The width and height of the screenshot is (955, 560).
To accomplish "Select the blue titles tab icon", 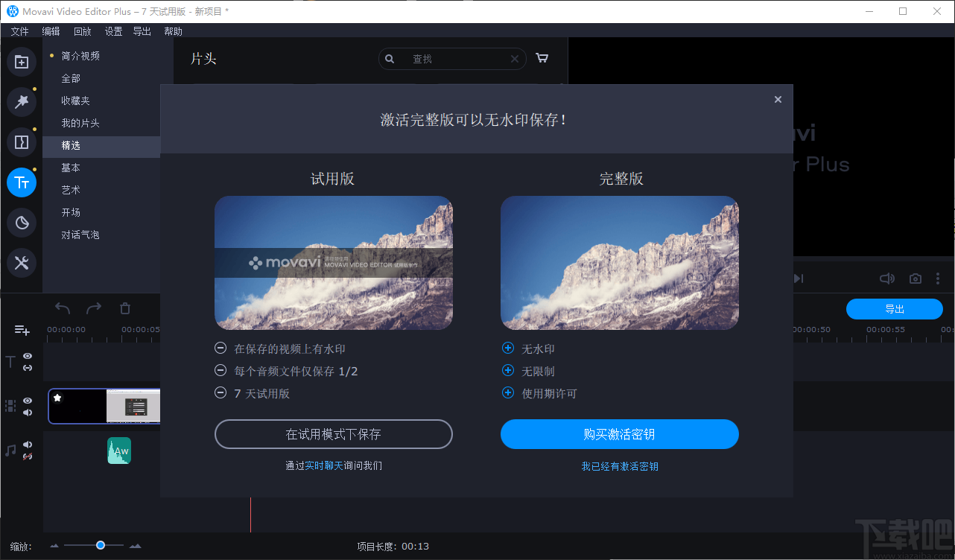I will 22,182.
